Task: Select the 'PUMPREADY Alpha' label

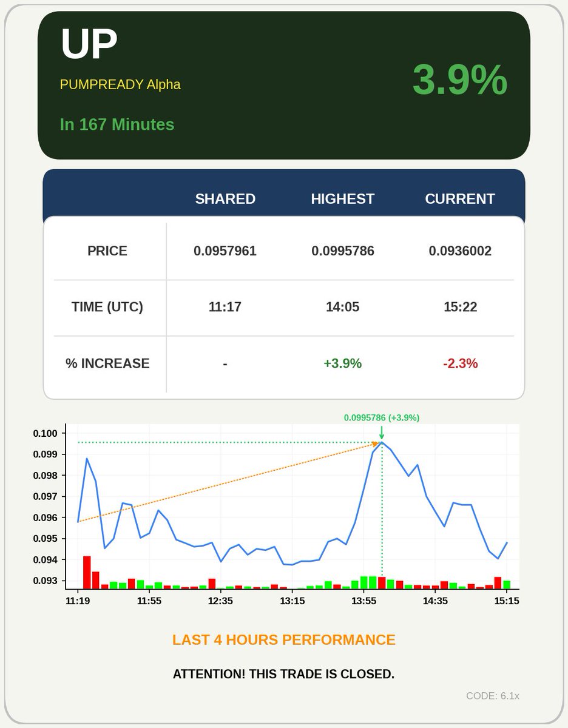Action: (120, 84)
